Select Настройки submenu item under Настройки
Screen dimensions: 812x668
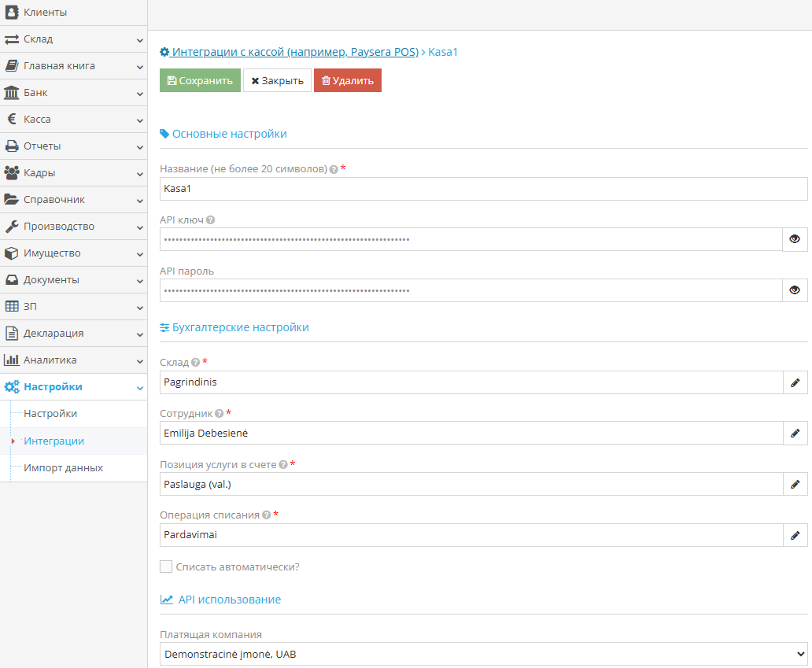[x=50, y=414]
